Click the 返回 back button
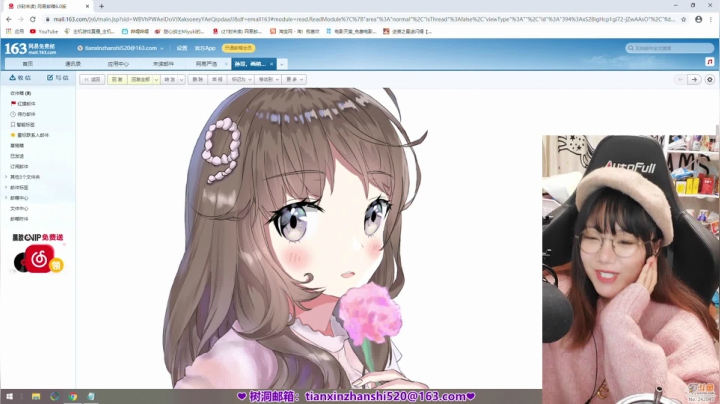 (x=92, y=79)
